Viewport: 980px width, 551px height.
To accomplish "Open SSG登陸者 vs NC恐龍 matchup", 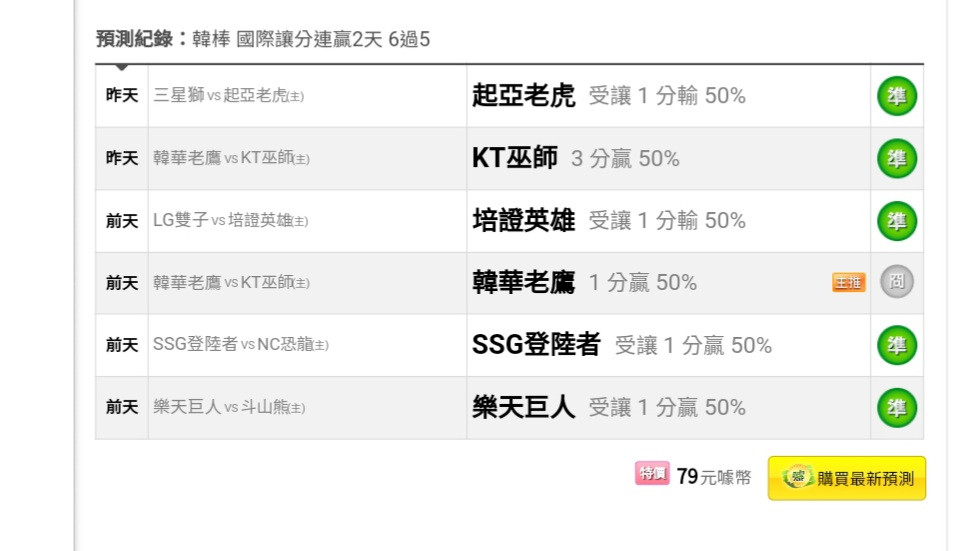I will point(241,345).
